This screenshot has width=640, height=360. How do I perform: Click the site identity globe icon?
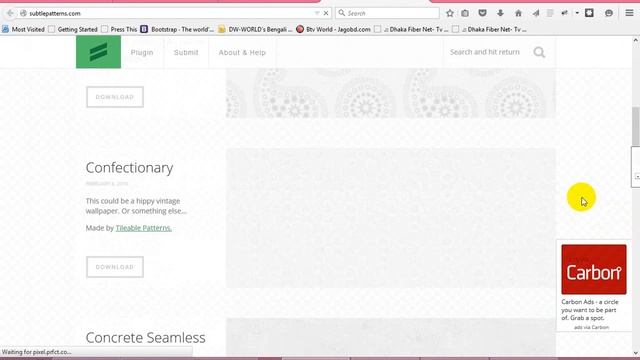[x=23, y=13]
